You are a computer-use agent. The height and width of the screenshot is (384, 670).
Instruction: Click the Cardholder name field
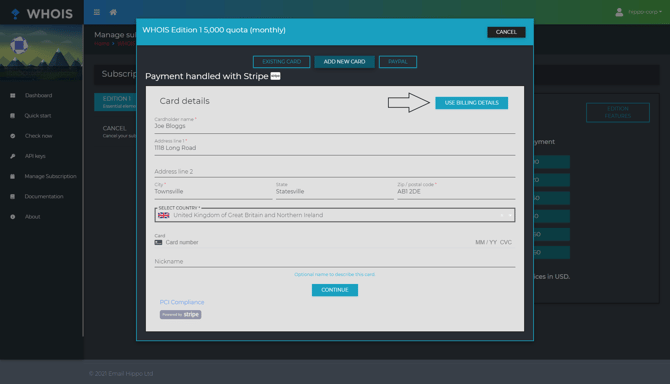[335, 125]
